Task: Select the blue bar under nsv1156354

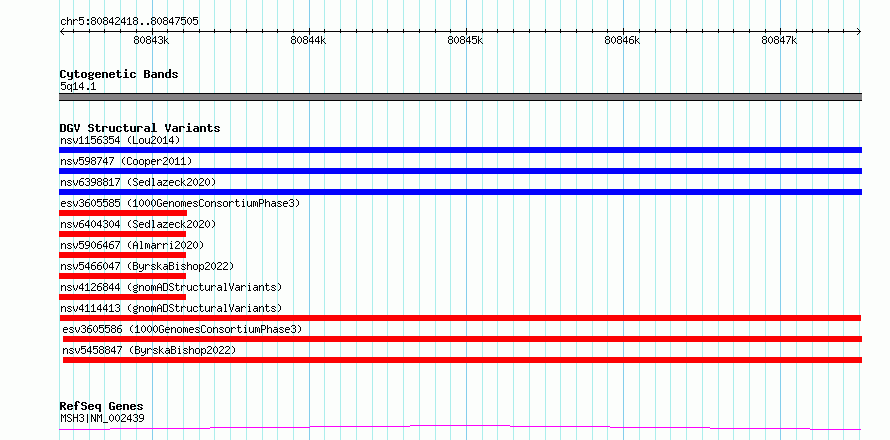Action: coord(460,150)
